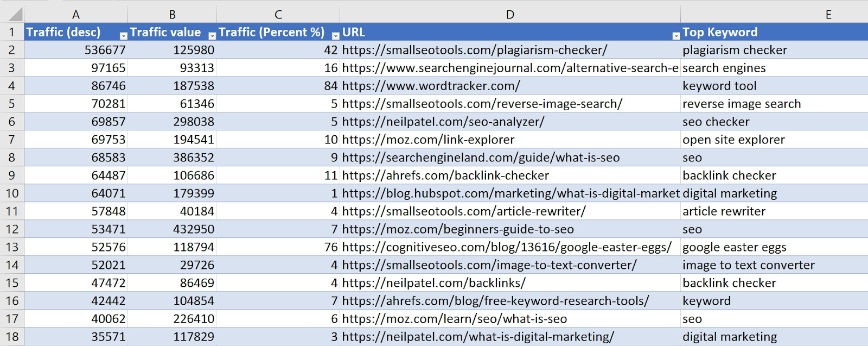Open the filter dropdown on Top Keyword

(x=863, y=35)
